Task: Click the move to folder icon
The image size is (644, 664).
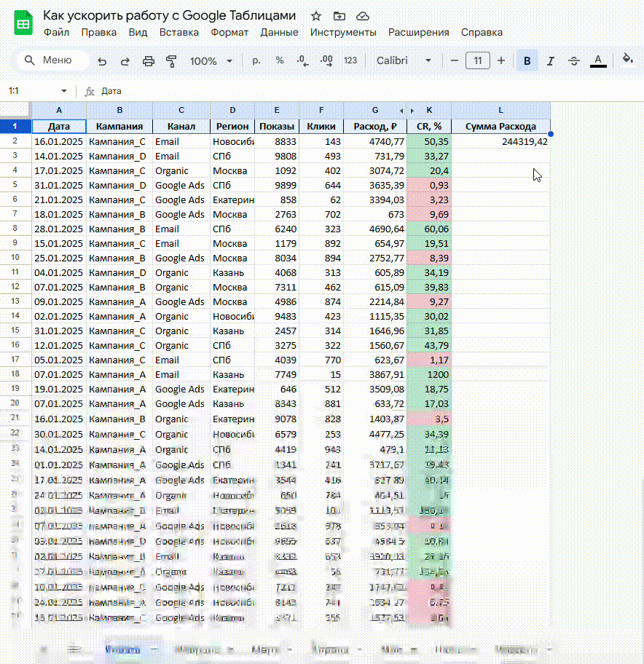Action: pyautogui.click(x=339, y=16)
